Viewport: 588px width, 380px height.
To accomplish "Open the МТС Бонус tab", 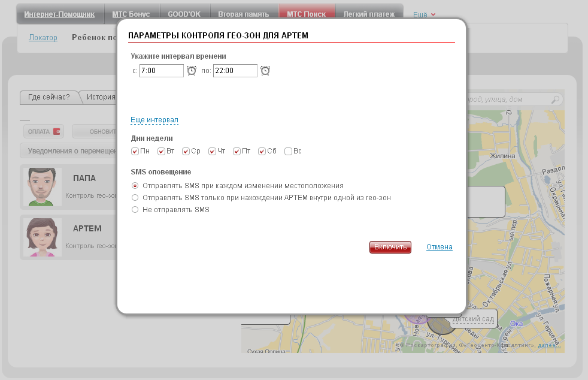I will [131, 14].
